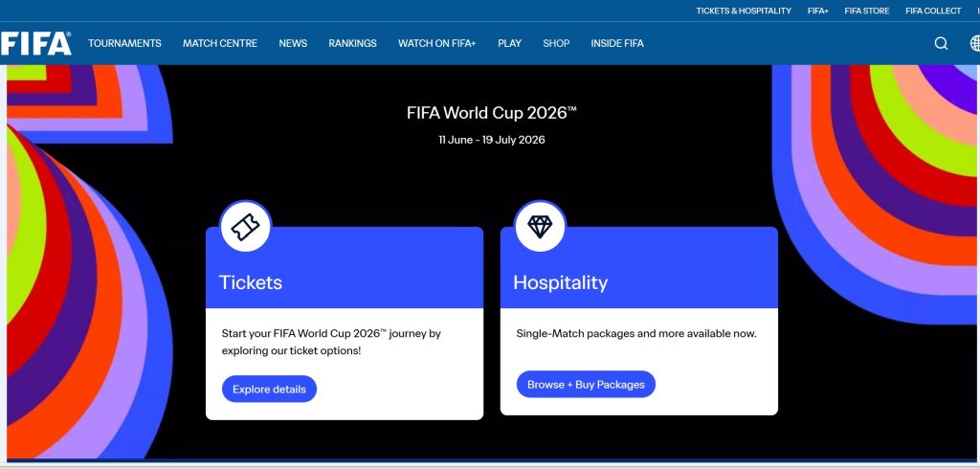Click the FIFA logo
This screenshot has width=980, height=469.
pyautogui.click(x=36, y=43)
